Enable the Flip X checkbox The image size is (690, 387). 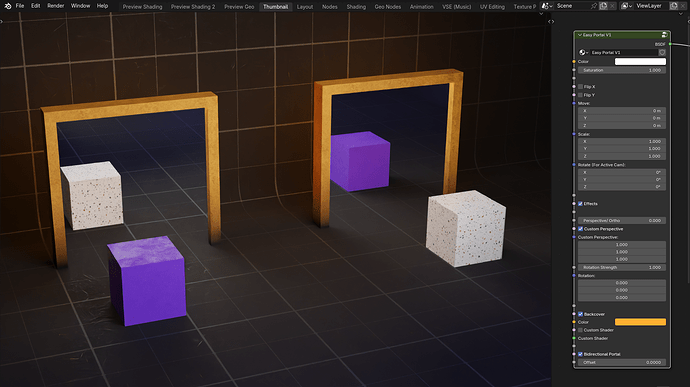(x=580, y=87)
